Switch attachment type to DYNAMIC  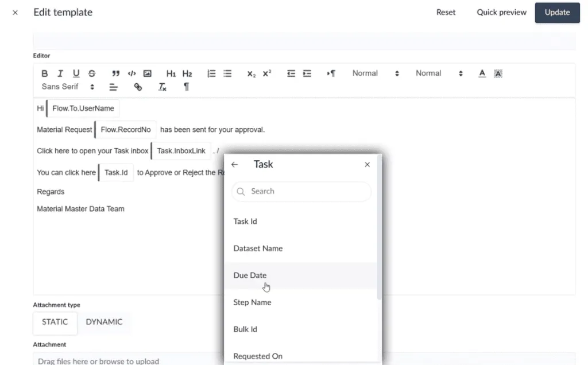[104, 322]
